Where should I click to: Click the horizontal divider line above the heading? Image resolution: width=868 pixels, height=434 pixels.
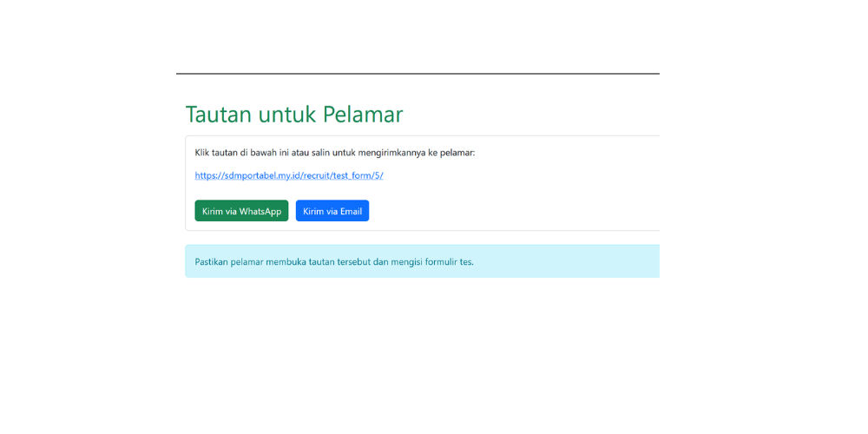[x=417, y=74]
